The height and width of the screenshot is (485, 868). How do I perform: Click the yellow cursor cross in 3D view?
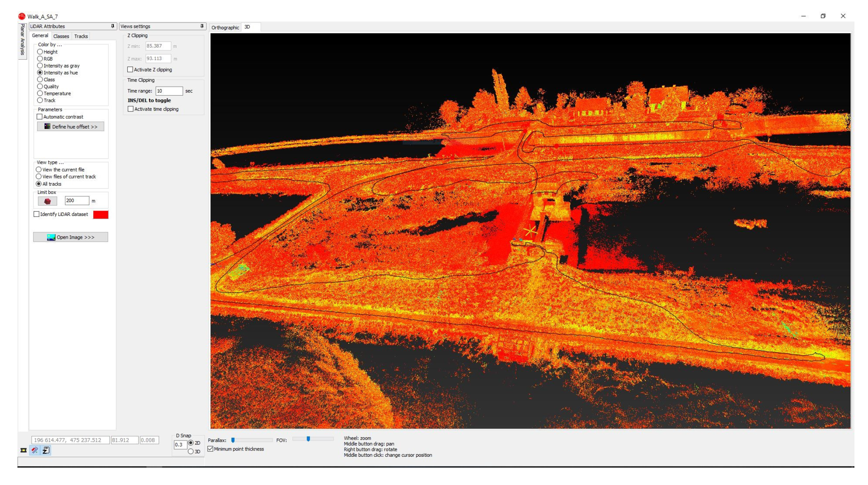pyautogui.click(x=530, y=231)
